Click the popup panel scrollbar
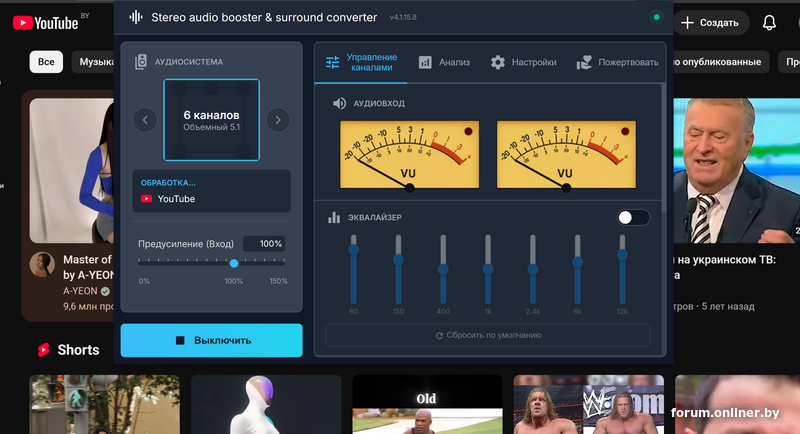This screenshot has width=800, height=434. [x=663, y=149]
